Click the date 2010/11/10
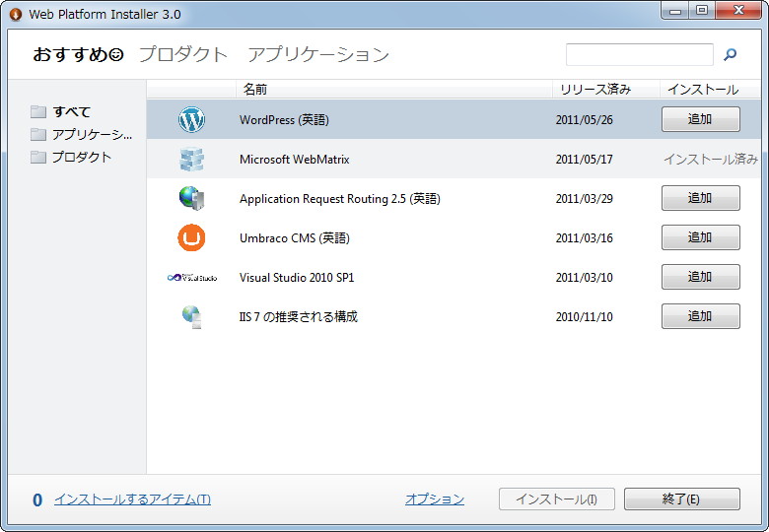Screen dimensions: 769x532 pos(584,317)
